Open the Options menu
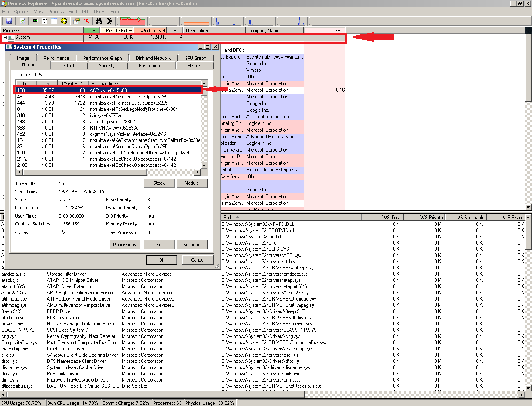532x406 pixels. click(x=22, y=12)
